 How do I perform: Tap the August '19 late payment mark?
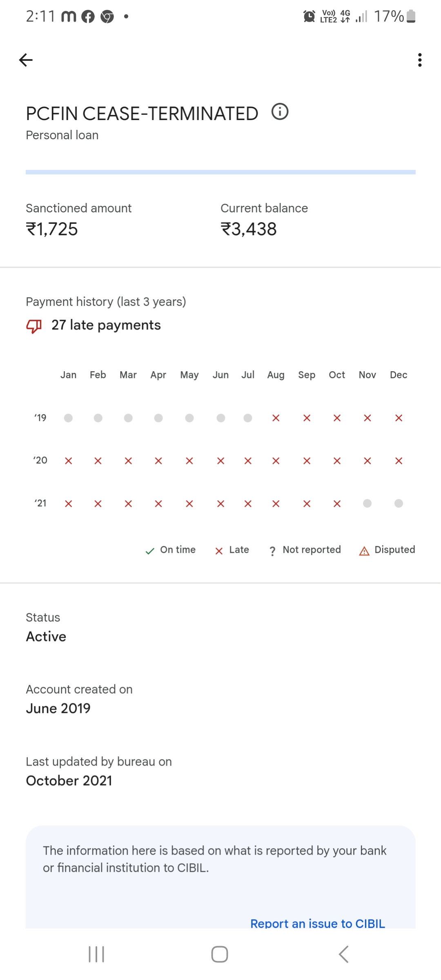point(276,418)
